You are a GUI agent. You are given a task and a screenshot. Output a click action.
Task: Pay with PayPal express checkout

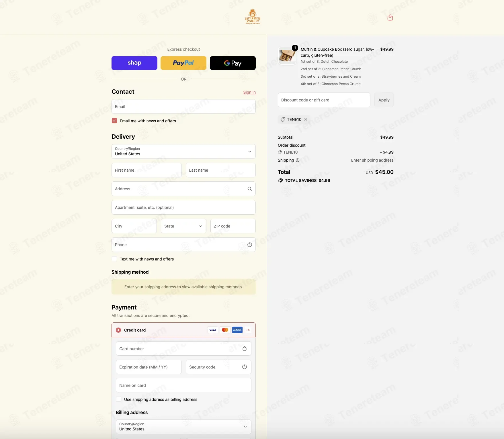[183, 63]
